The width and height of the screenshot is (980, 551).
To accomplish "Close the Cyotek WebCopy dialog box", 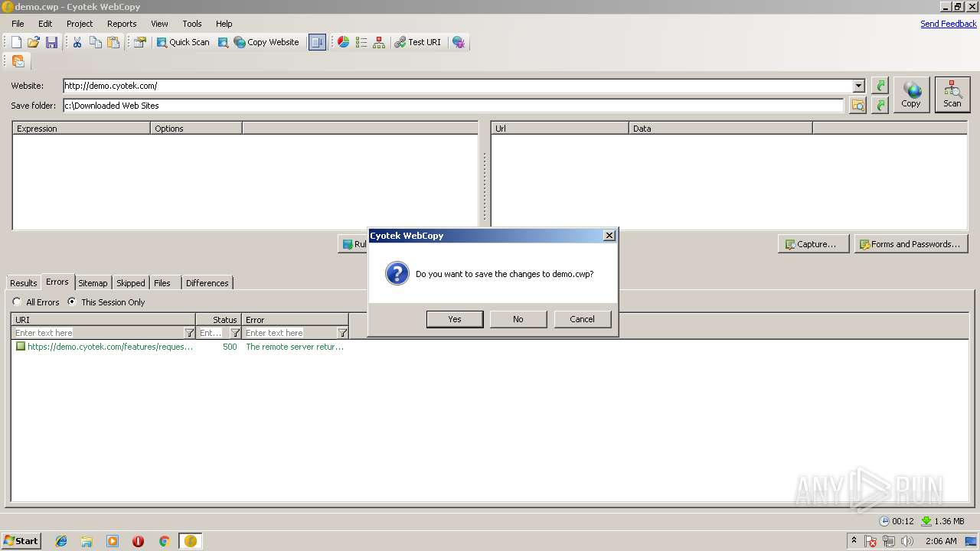I will click(x=609, y=236).
